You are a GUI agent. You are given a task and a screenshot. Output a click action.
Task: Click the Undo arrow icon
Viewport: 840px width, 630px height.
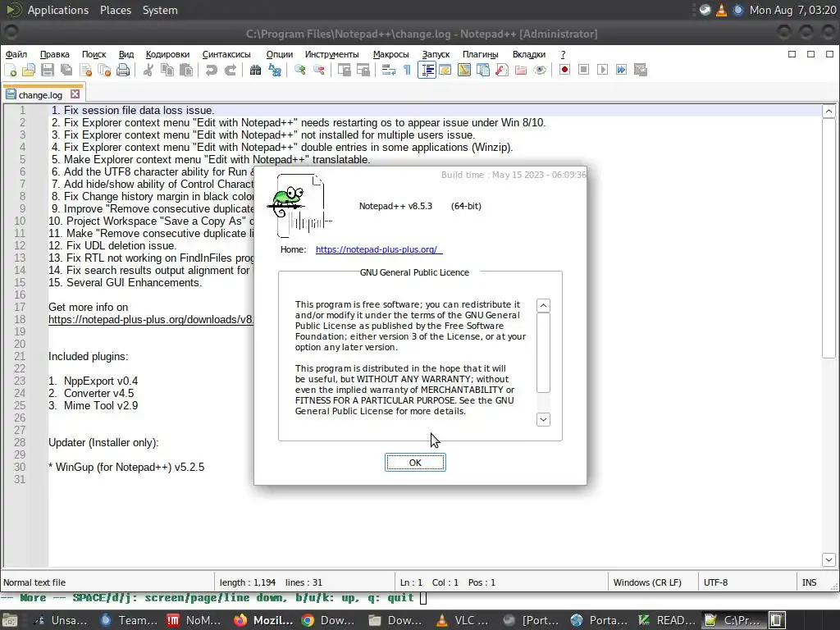(211, 70)
